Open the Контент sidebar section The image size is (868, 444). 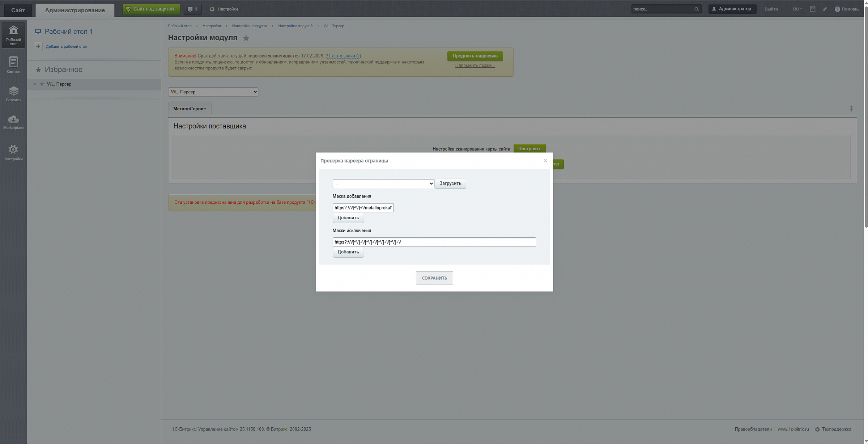click(13, 65)
